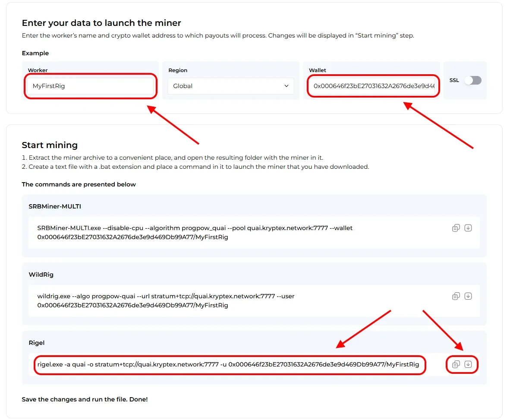Download the SRBMiner-MULTI launch file
This screenshot has width=510, height=420.
(468, 228)
